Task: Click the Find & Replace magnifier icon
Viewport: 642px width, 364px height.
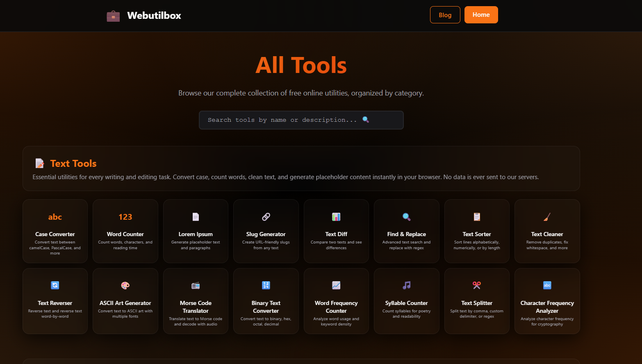Action: pos(407,217)
